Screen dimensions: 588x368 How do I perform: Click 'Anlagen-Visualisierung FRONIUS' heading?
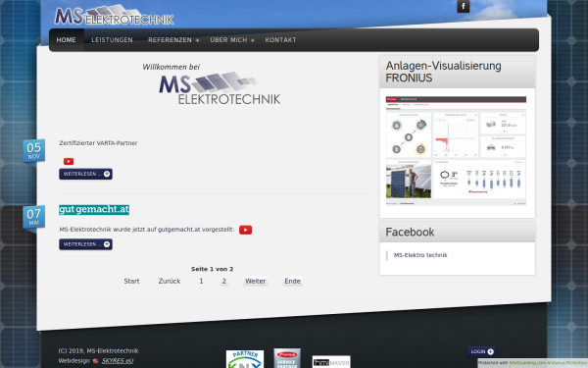coord(443,72)
